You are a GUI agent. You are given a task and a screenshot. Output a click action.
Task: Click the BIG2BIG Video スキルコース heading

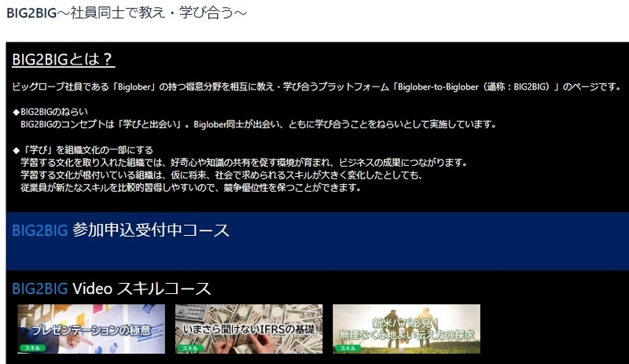coord(112,289)
